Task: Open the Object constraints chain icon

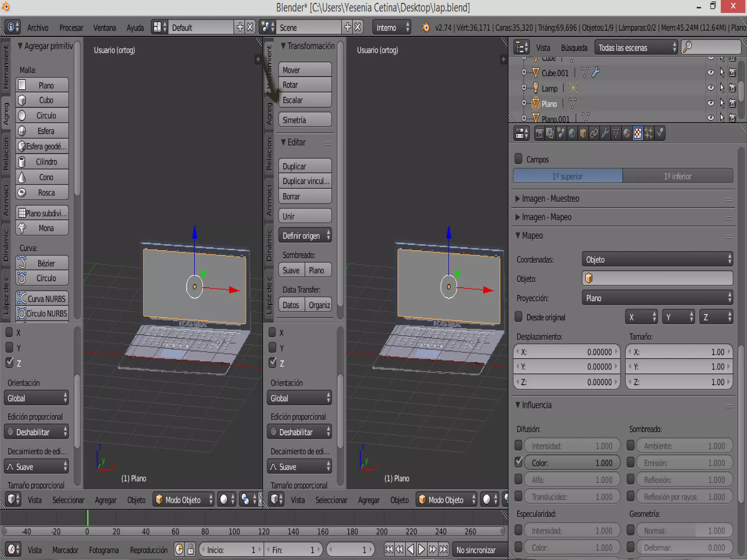Action: pos(594,133)
